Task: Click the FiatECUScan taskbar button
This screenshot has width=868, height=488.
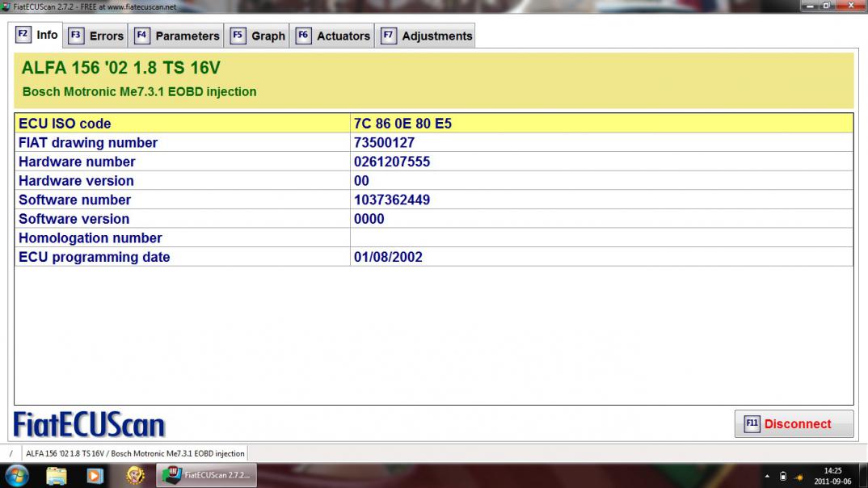Action: [x=206, y=475]
